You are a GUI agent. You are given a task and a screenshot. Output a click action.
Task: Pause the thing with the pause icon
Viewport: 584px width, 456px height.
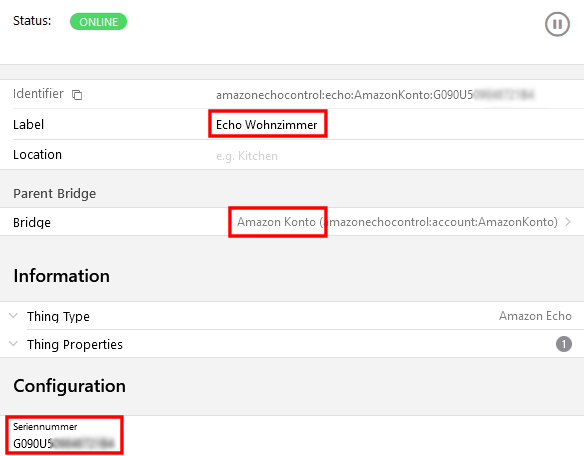(557, 25)
